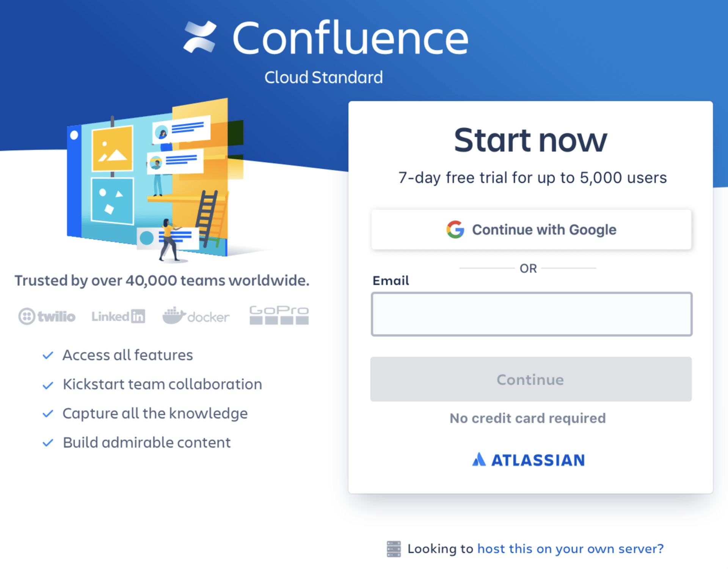Viewport: 728px width, 569px height.
Task: Click the No credit card required text
Action: 528,418
